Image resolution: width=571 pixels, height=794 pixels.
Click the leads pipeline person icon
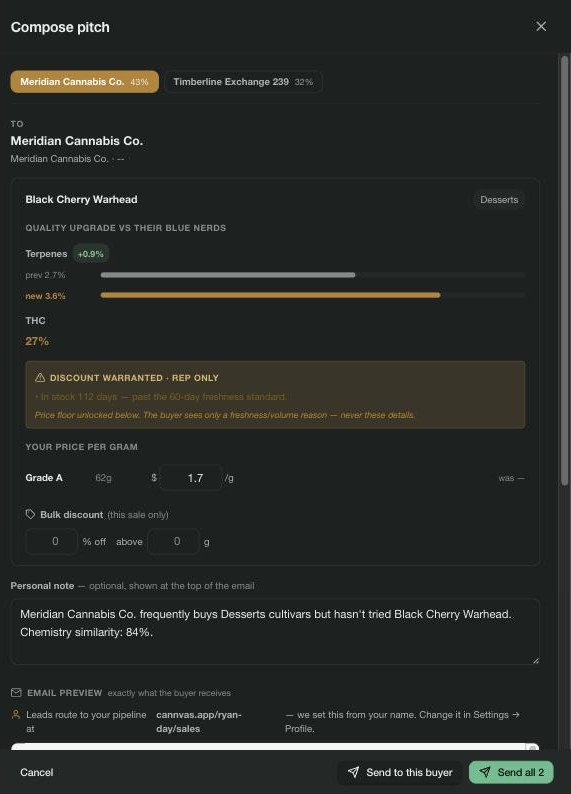point(16,714)
